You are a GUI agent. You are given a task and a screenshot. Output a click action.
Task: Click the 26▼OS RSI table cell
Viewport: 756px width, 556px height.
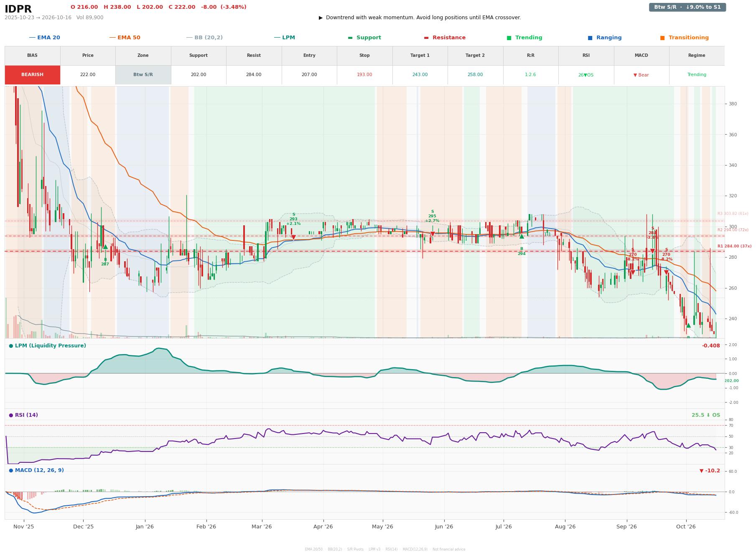[x=586, y=75]
